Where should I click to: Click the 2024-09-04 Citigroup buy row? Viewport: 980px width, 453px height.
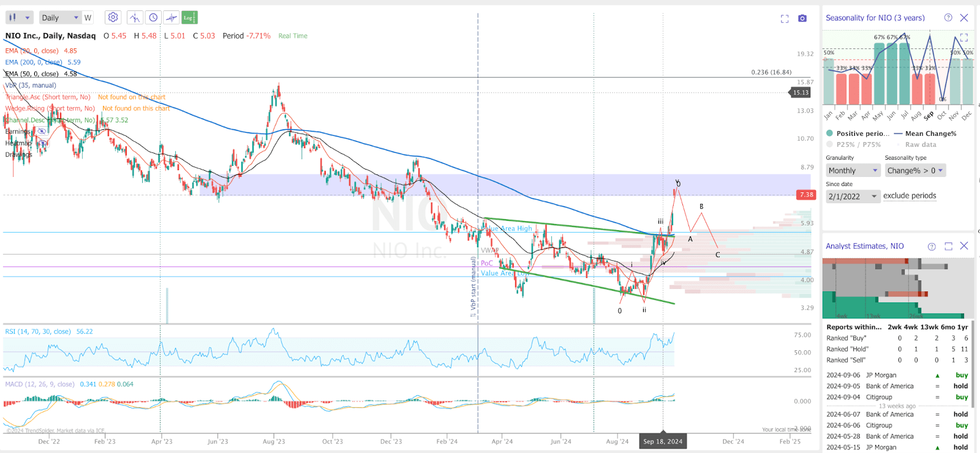tap(897, 397)
